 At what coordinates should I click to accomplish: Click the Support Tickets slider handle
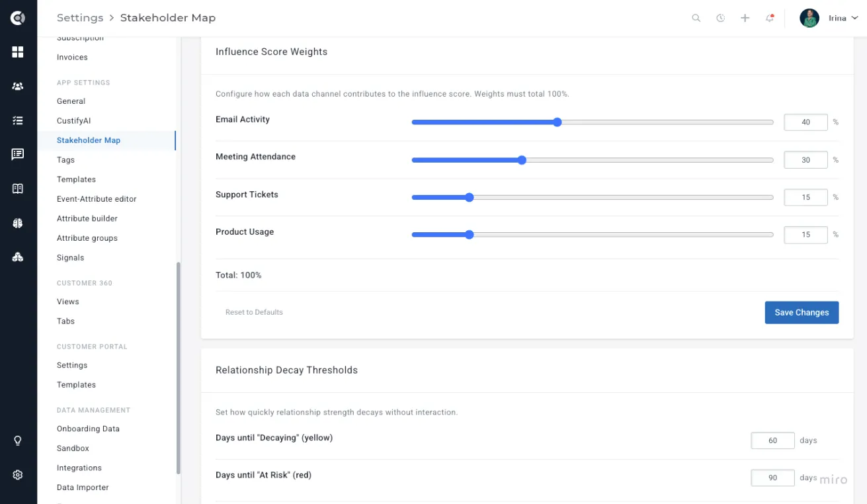coord(470,197)
